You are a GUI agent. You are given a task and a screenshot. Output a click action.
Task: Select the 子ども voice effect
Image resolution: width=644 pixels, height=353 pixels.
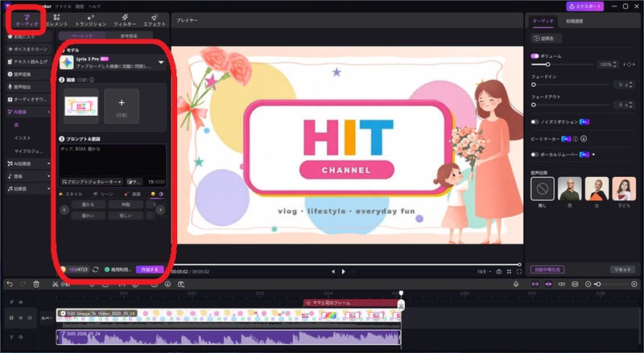tap(624, 189)
